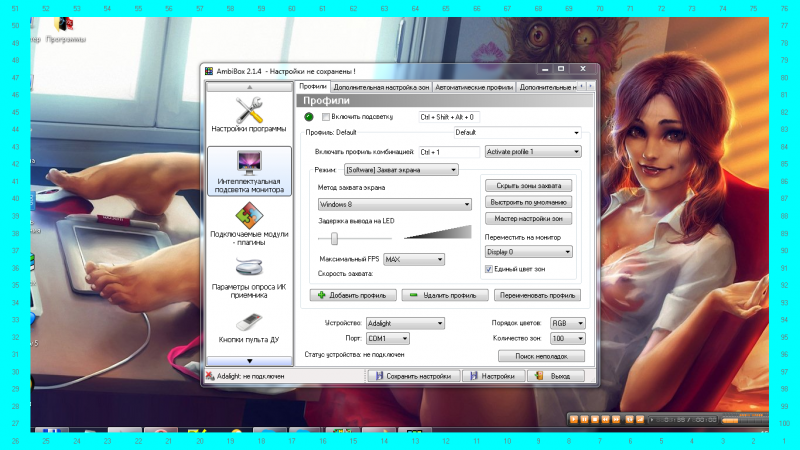Click the Переместить на монитор label
The width and height of the screenshot is (800, 450).
pos(522,237)
